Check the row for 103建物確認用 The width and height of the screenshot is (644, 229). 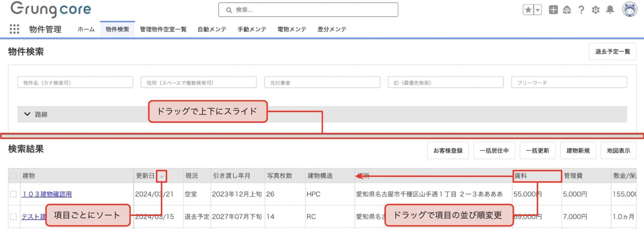click(13, 194)
